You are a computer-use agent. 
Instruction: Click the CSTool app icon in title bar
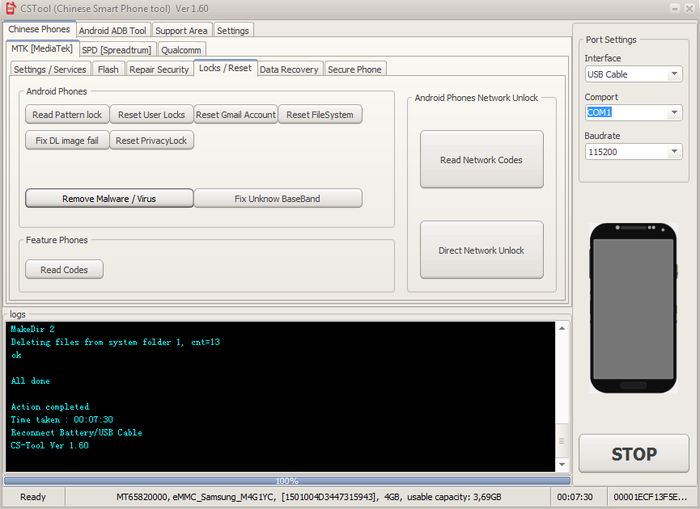pyautogui.click(x=11, y=9)
